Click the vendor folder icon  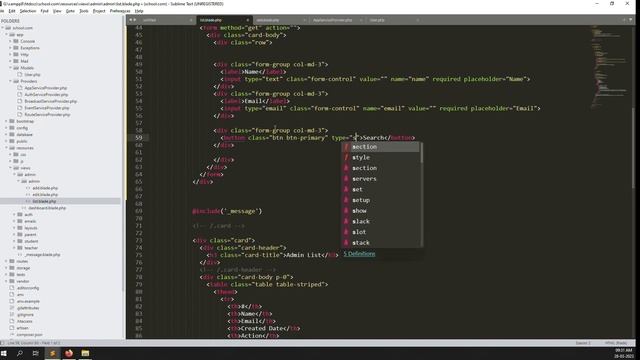(12, 281)
